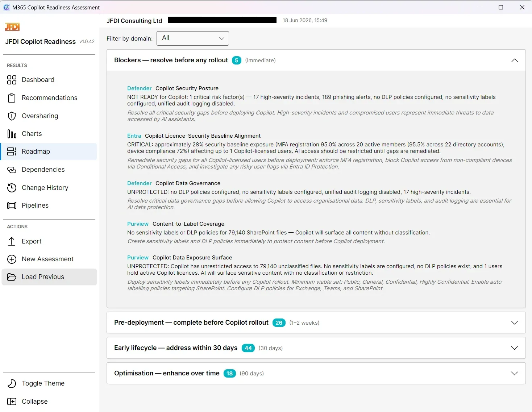Image resolution: width=532 pixels, height=412 pixels.
Task: Click the Load Previous folder icon
Action: (12, 277)
